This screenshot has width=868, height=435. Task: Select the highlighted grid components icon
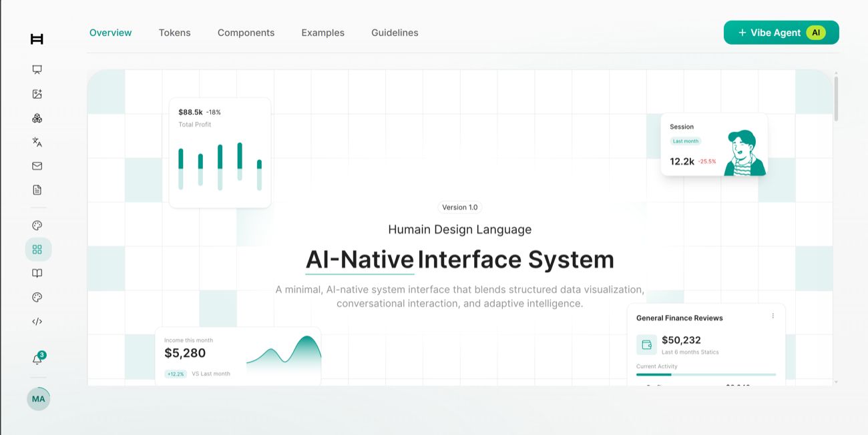click(38, 250)
